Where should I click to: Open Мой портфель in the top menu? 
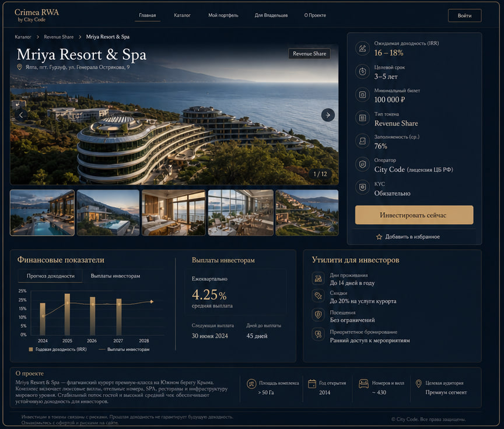[x=223, y=15]
